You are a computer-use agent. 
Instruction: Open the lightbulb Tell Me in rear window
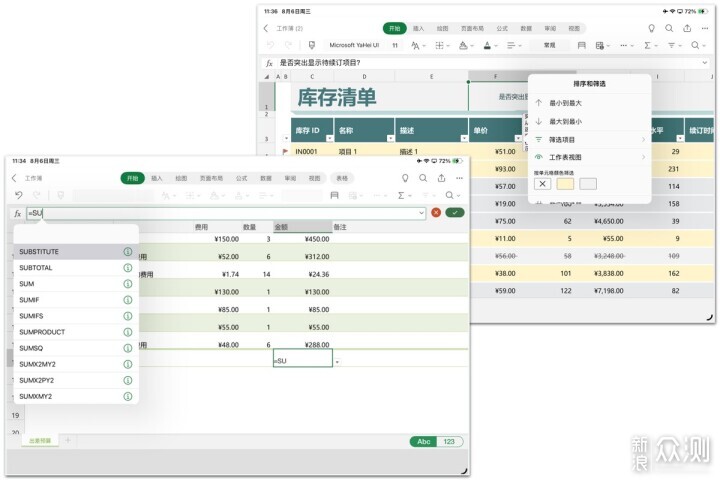651,28
